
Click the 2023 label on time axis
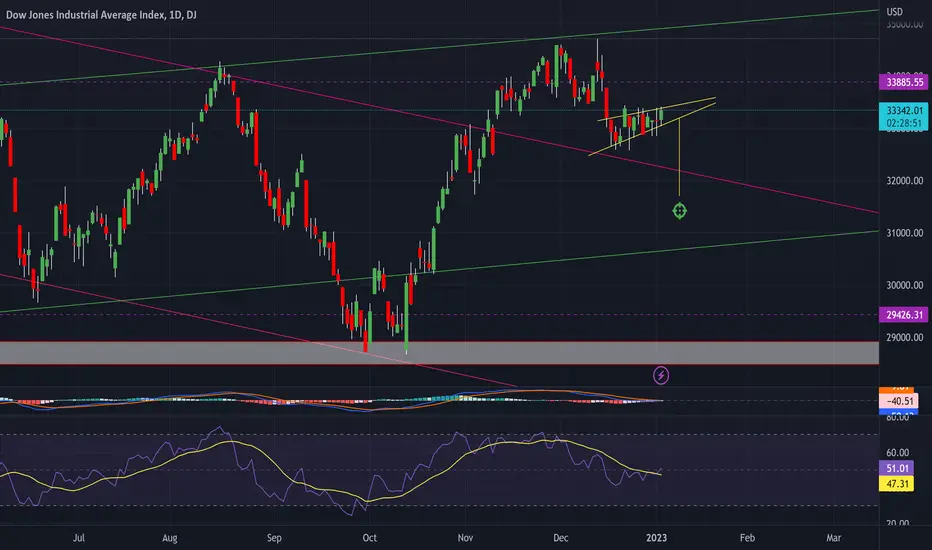coord(656,538)
